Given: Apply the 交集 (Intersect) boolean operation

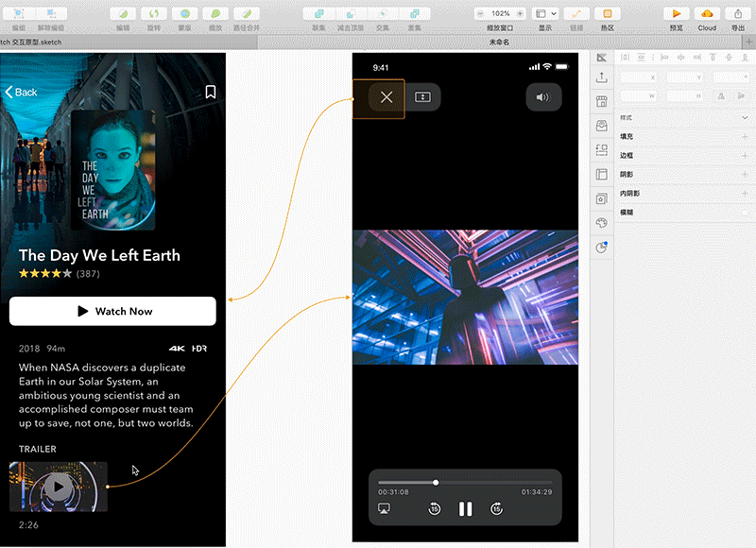Looking at the screenshot, I should coord(383,13).
